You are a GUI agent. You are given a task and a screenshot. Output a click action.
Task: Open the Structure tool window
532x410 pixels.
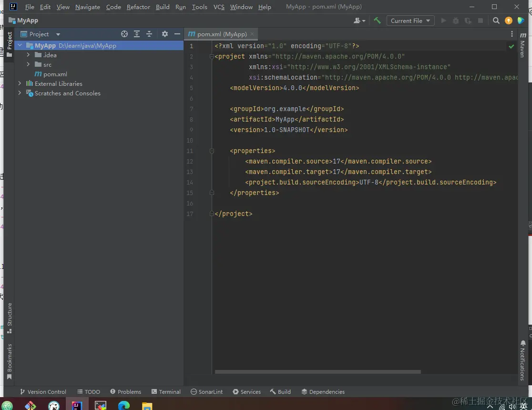pyautogui.click(x=10, y=318)
